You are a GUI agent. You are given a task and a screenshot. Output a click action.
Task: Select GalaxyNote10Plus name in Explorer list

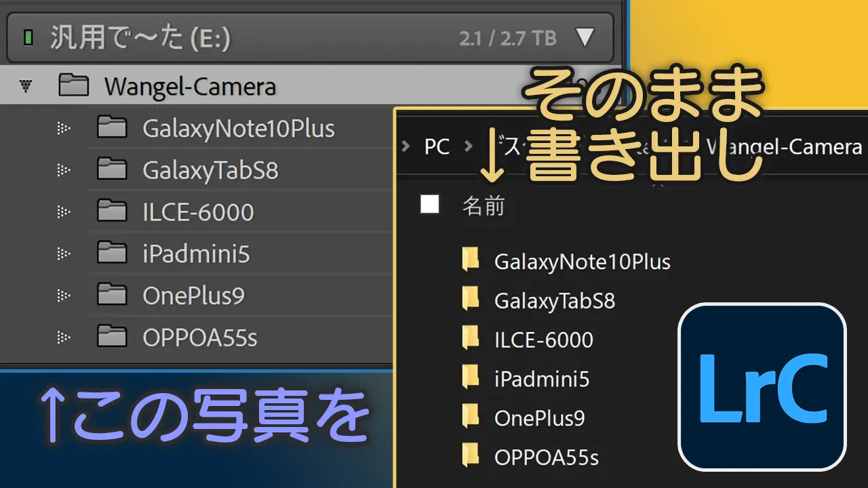point(583,262)
